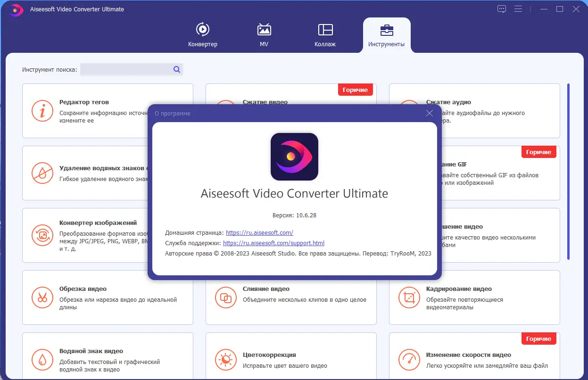This screenshot has height=380, width=588.
Task: Click the large app logo in About dialog
Action: 294,157
